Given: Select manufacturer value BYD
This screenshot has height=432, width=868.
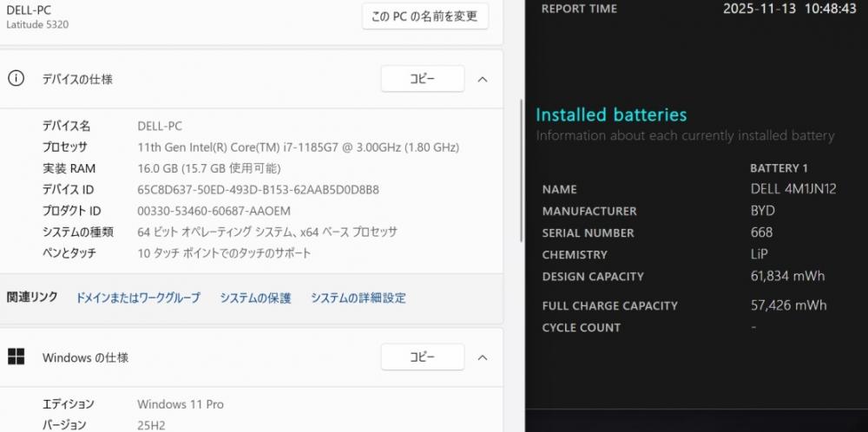Looking at the screenshot, I should [763, 211].
